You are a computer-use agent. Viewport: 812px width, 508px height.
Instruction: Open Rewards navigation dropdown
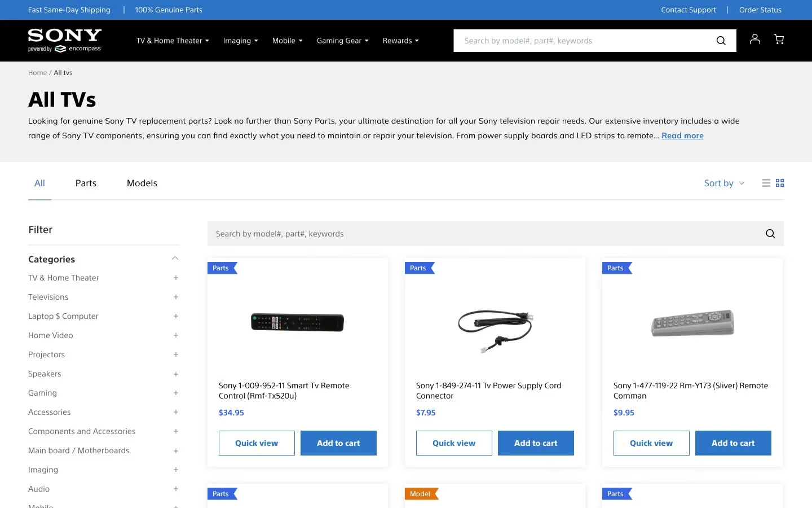coord(400,41)
